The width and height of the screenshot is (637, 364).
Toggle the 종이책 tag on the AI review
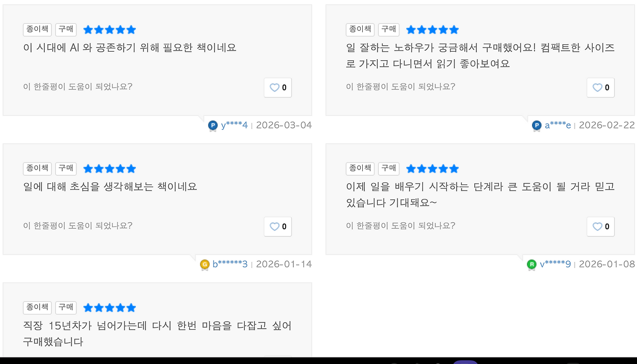pyautogui.click(x=37, y=29)
